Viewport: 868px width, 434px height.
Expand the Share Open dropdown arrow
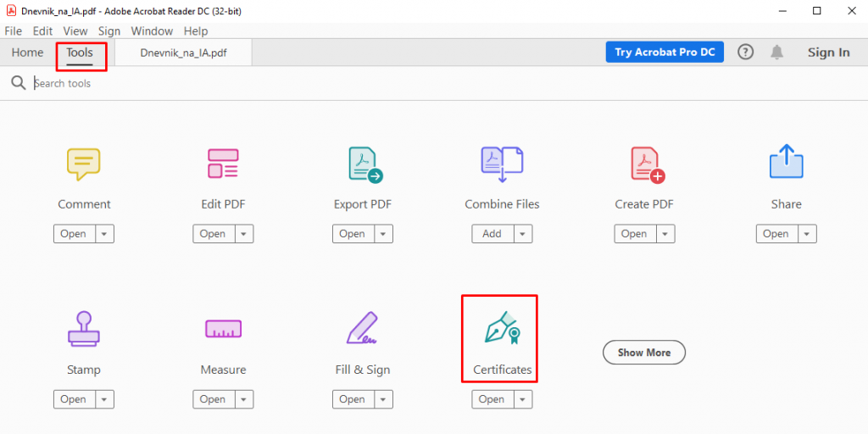click(807, 234)
